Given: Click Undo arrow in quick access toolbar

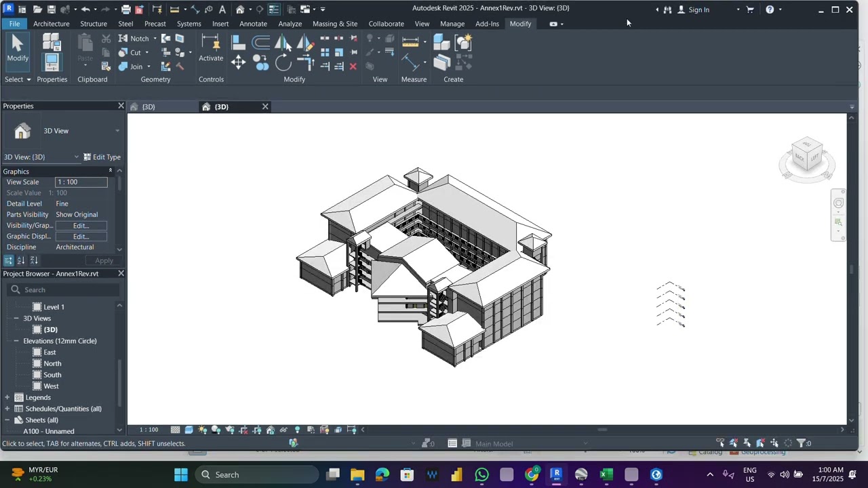Looking at the screenshot, I should click(x=85, y=9).
